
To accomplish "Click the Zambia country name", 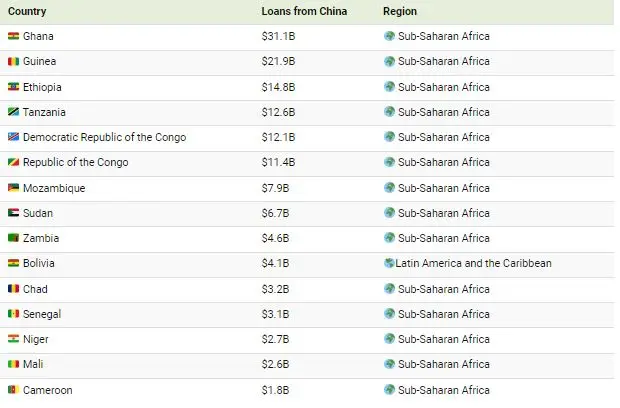I will (x=41, y=239).
